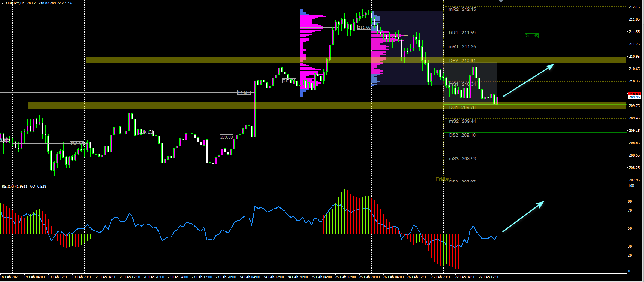Select the DR1 211.59 resistance label
This screenshot has height=282, width=644.
462,33
